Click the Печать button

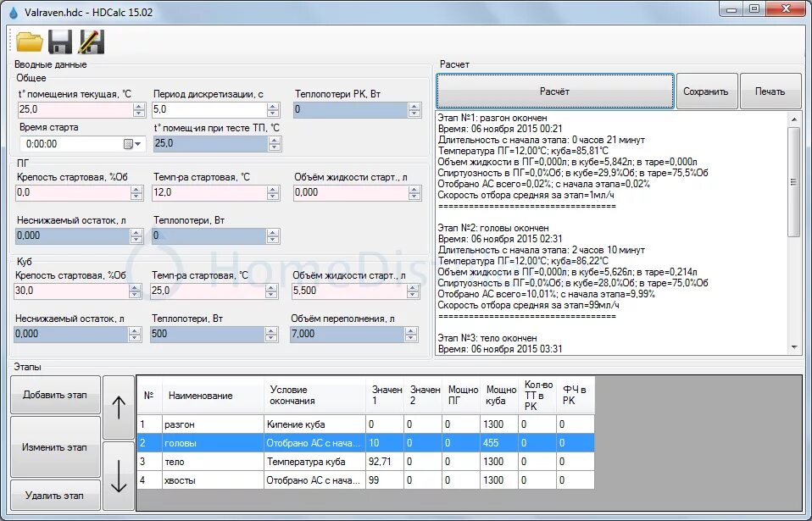(770, 91)
